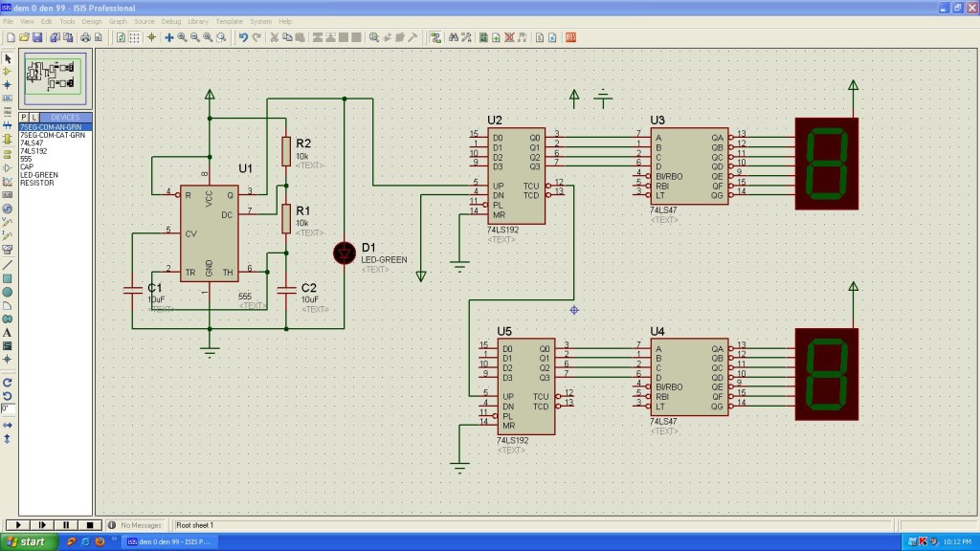
Task: Select the 2D circle graphics tool
Action: coord(8,292)
